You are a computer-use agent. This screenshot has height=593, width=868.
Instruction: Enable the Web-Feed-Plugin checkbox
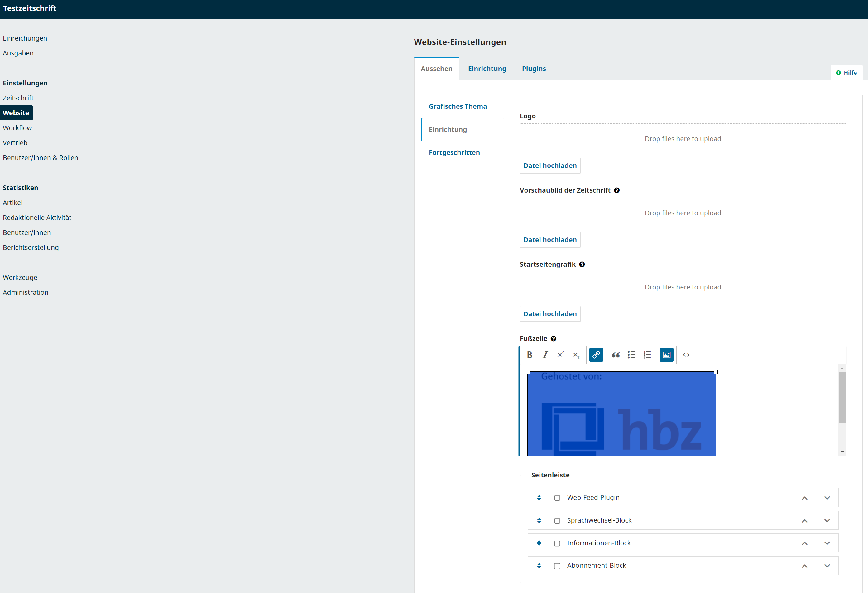(557, 498)
